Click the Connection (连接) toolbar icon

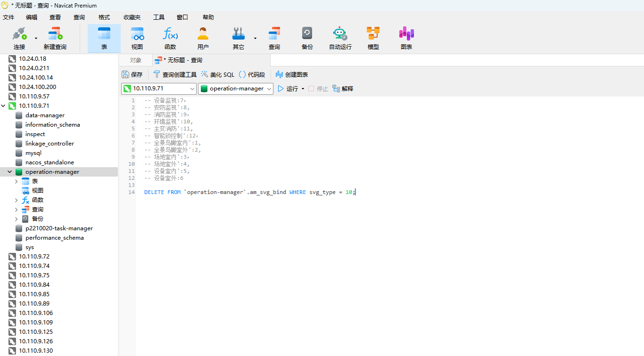click(x=19, y=38)
